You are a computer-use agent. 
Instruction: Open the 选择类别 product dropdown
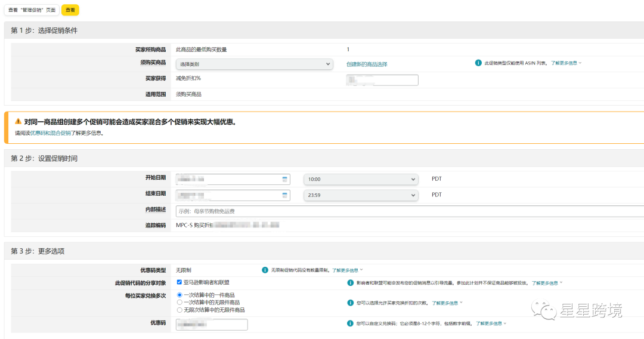click(254, 64)
